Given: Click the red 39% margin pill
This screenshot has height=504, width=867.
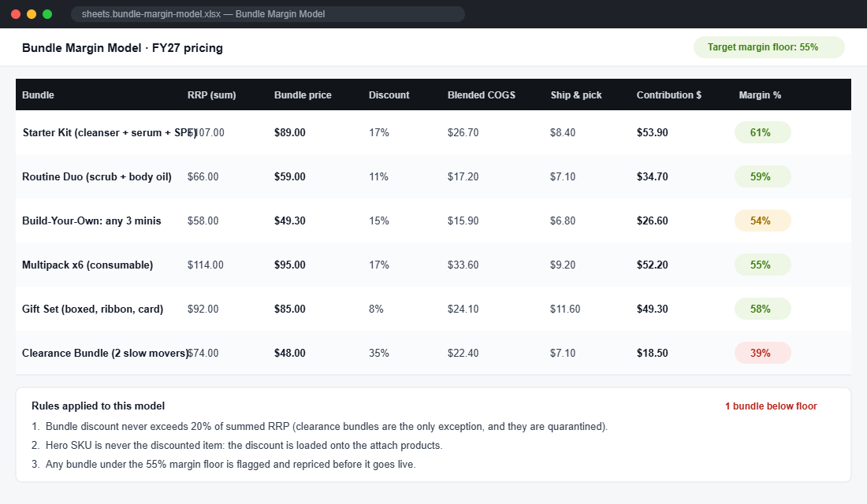Looking at the screenshot, I should coord(762,353).
